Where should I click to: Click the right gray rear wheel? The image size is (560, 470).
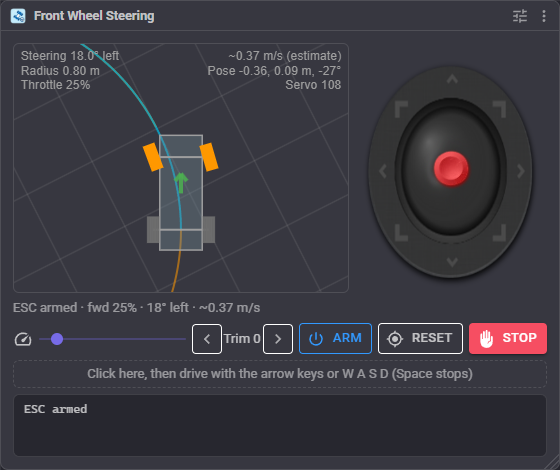pos(209,230)
